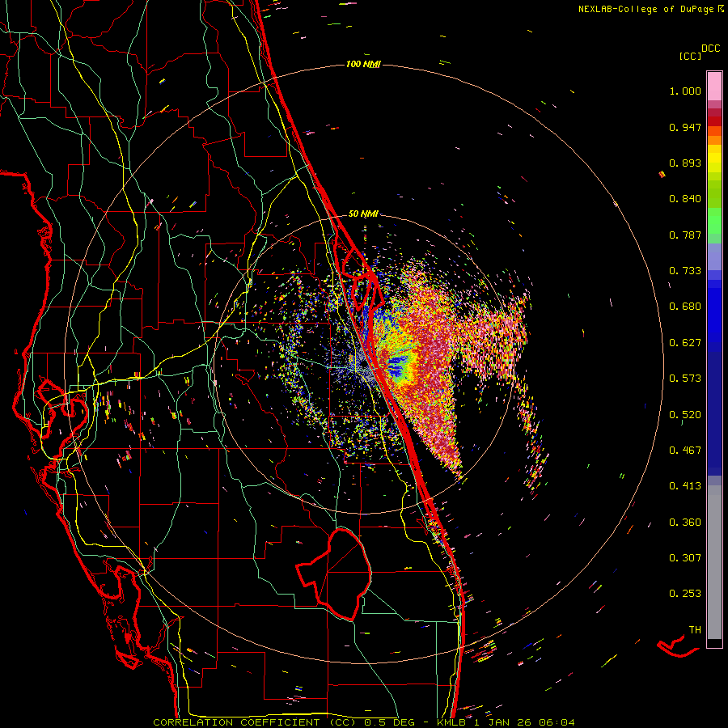Click the DCC label above the color scale
This screenshot has width=728, height=728.
(710, 49)
